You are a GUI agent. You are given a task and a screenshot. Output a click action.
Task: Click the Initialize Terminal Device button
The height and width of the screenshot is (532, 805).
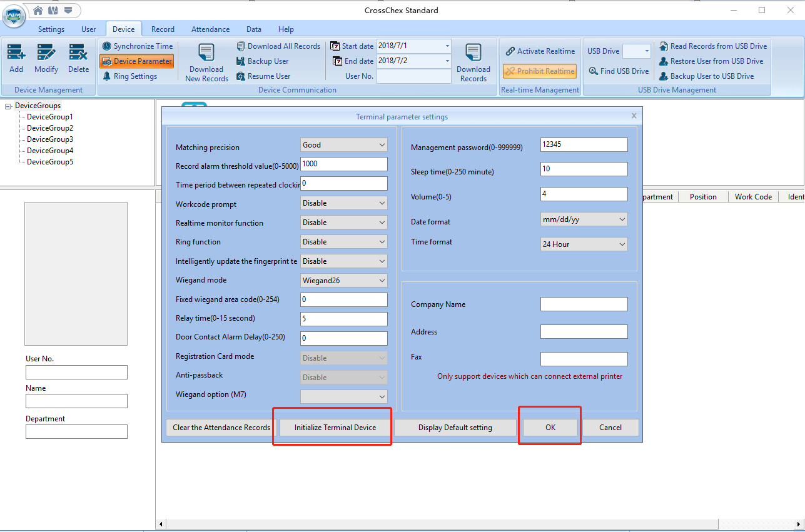click(335, 428)
